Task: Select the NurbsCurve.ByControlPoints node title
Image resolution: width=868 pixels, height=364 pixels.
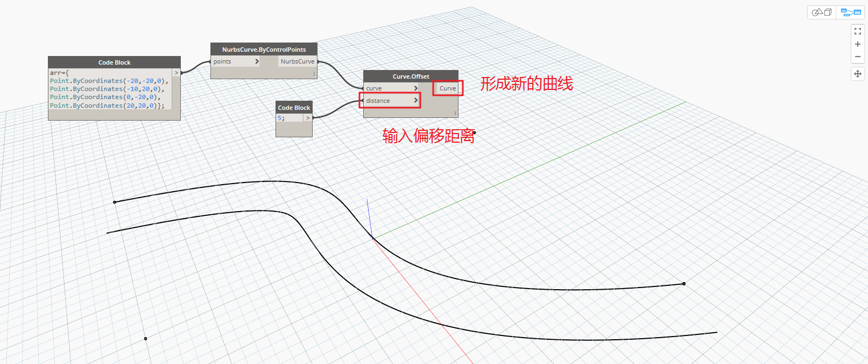Action: [x=264, y=50]
